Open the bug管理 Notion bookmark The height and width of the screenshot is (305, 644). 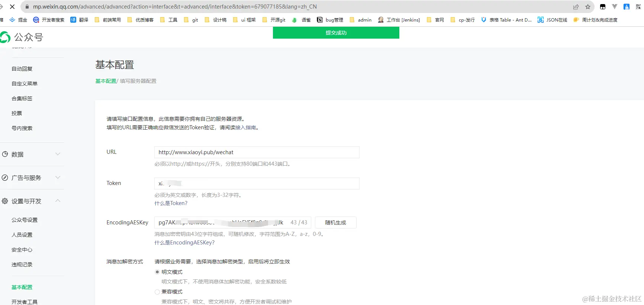[x=330, y=20]
